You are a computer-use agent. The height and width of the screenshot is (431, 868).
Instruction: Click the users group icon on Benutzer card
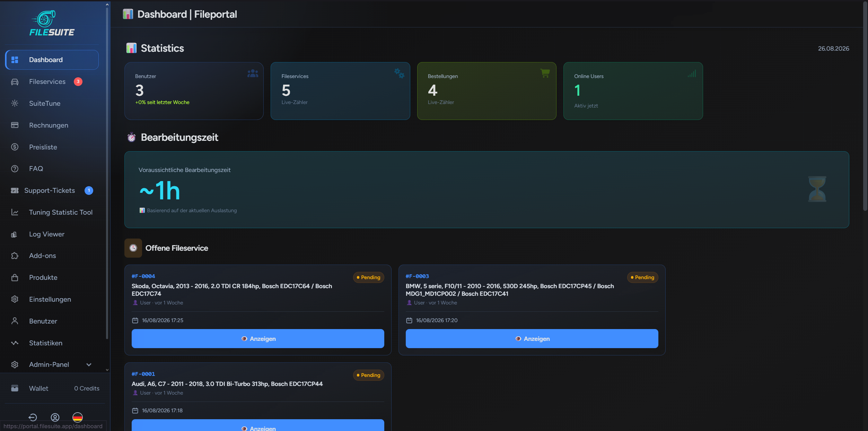pos(253,74)
